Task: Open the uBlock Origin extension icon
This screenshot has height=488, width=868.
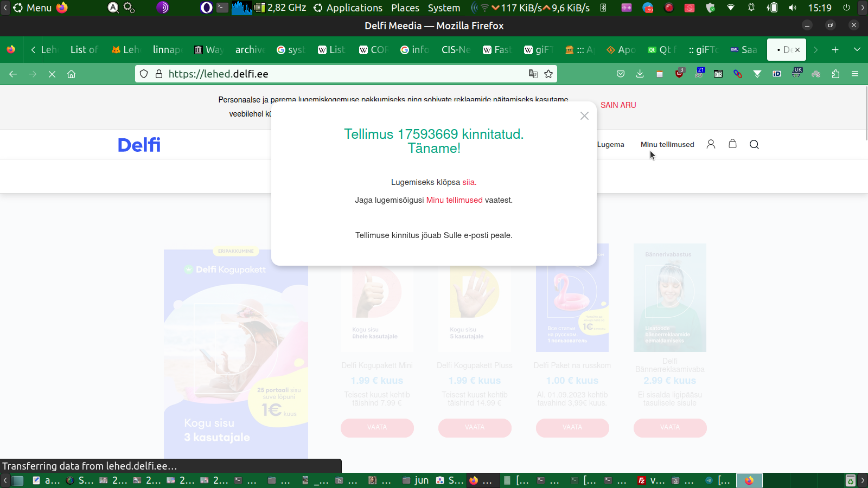Action: click(679, 73)
